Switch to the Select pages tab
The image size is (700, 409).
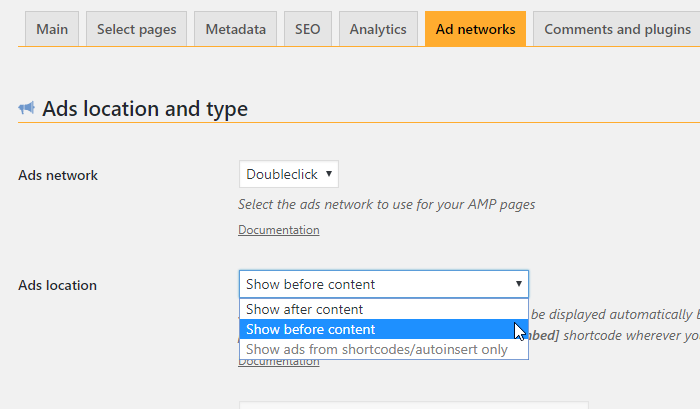point(137,29)
